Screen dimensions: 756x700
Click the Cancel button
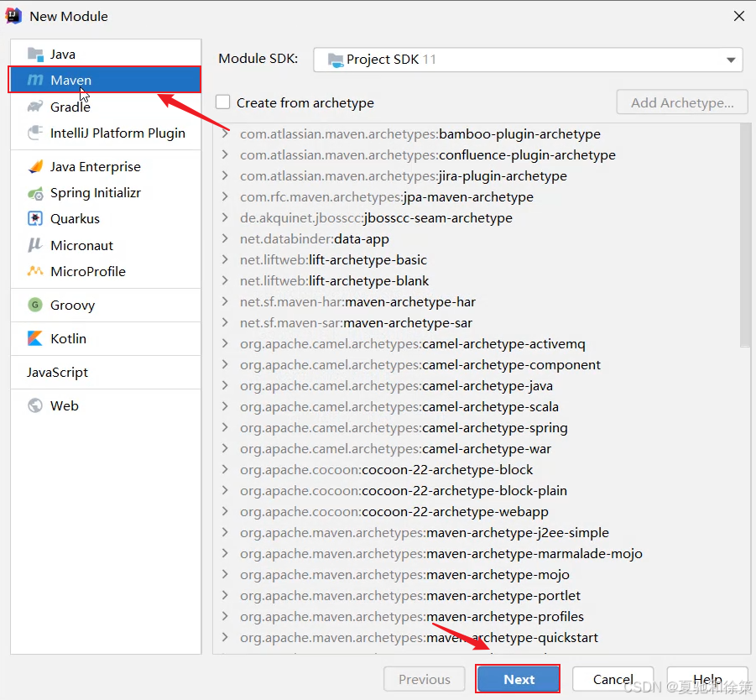point(613,679)
